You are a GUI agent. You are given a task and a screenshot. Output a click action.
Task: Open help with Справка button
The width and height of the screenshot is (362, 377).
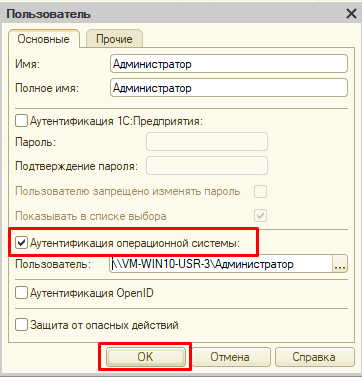pyautogui.click(x=314, y=357)
